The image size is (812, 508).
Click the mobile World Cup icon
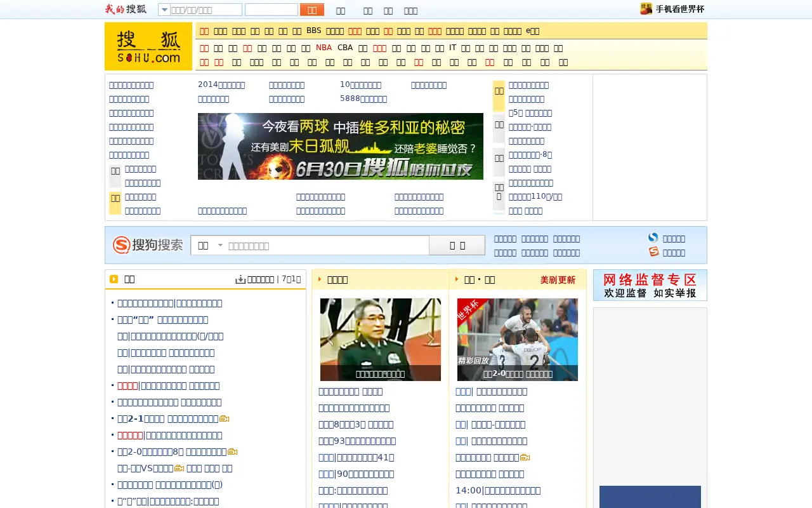(x=646, y=9)
